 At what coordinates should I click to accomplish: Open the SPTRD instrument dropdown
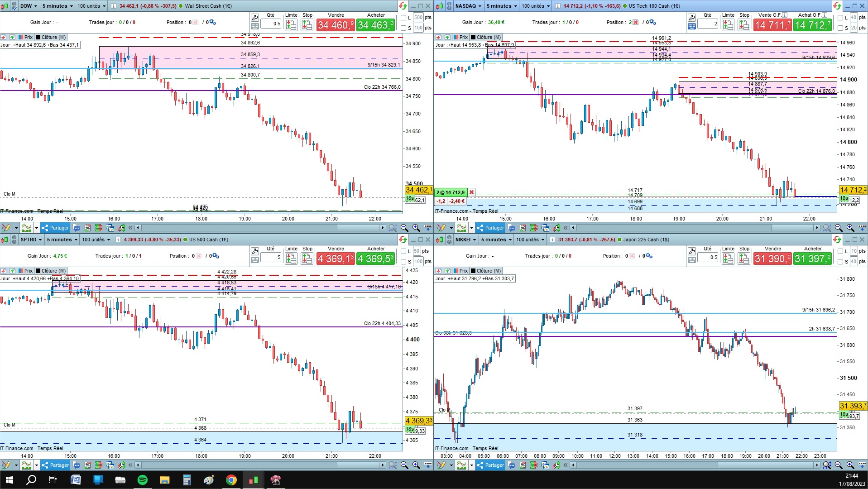coord(31,240)
